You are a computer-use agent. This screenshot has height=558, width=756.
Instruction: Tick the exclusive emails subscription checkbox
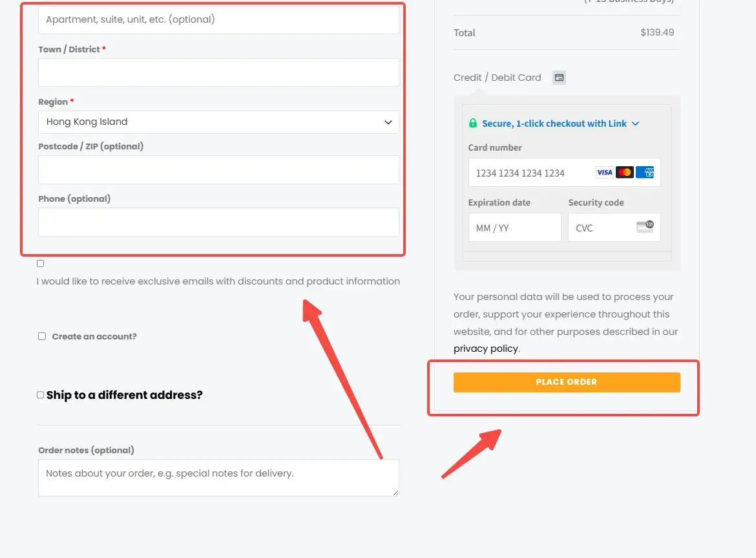41,263
